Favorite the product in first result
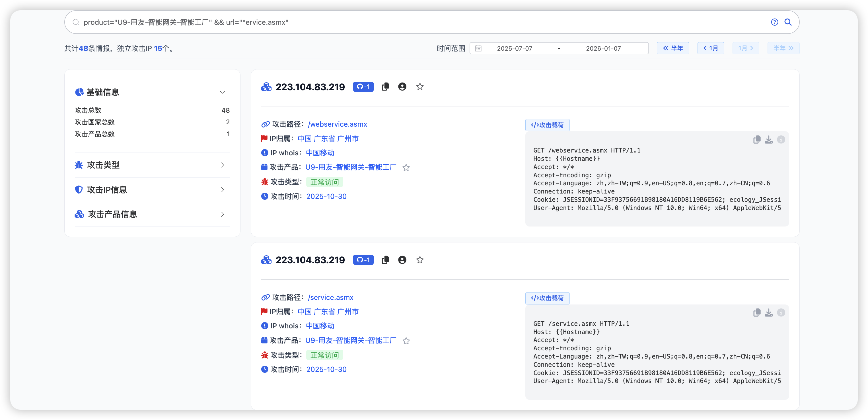The width and height of the screenshot is (868, 420). click(406, 168)
